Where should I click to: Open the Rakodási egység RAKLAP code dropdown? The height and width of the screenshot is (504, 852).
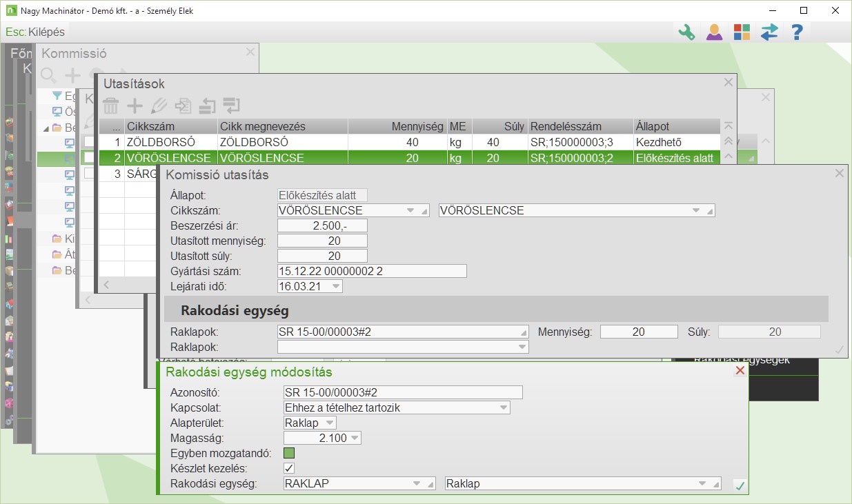(x=417, y=483)
